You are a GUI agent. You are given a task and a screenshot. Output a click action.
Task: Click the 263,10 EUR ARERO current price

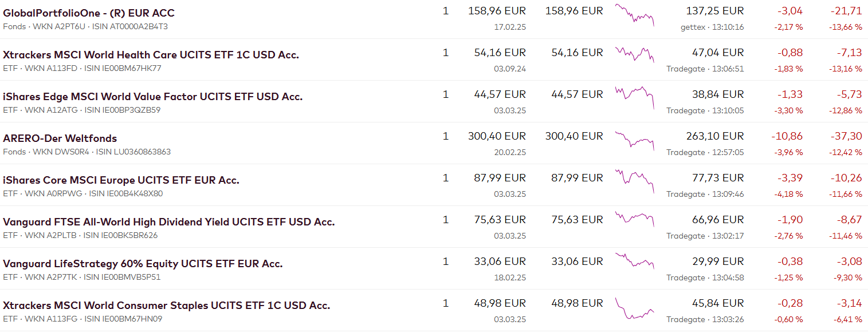click(x=714, y=136)
